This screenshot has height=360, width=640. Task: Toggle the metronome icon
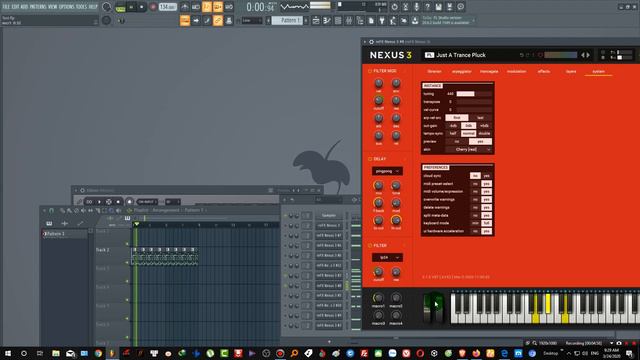pos(185,7)
